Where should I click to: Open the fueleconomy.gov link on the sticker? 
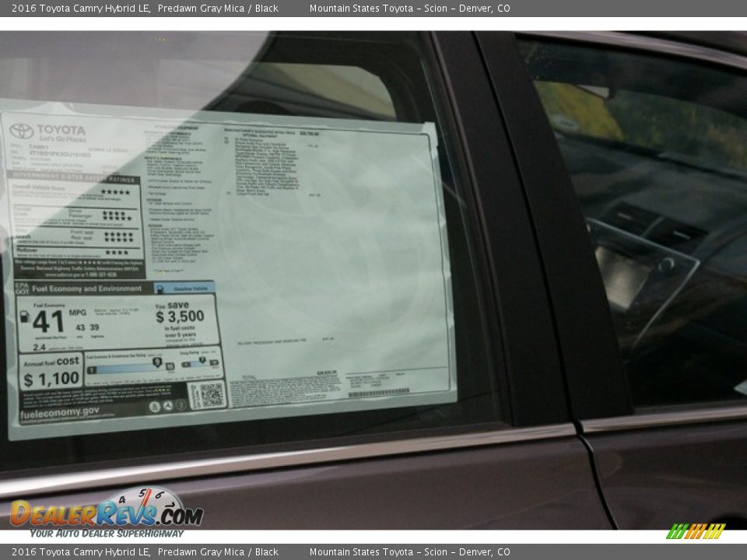pyautogui.click(x=59, y=411)
